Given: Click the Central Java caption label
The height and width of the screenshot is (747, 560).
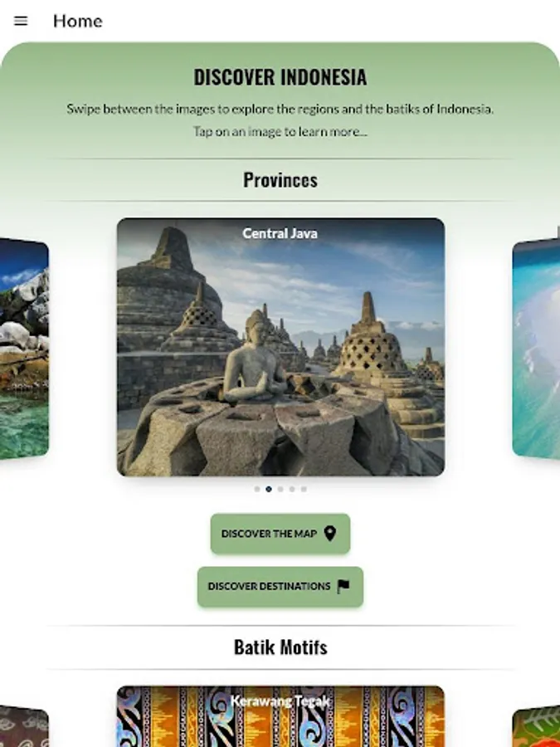Looking at the screenshot, I should pos(280,233).
